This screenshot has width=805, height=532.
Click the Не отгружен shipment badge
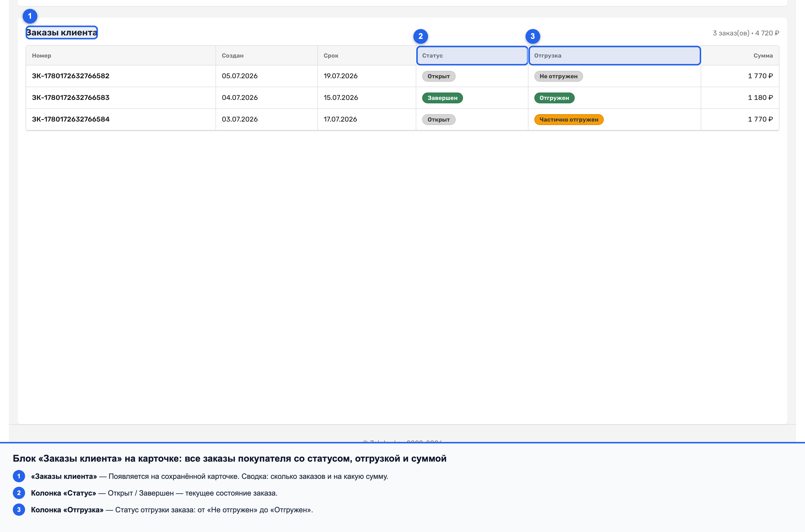coord(558,76)
